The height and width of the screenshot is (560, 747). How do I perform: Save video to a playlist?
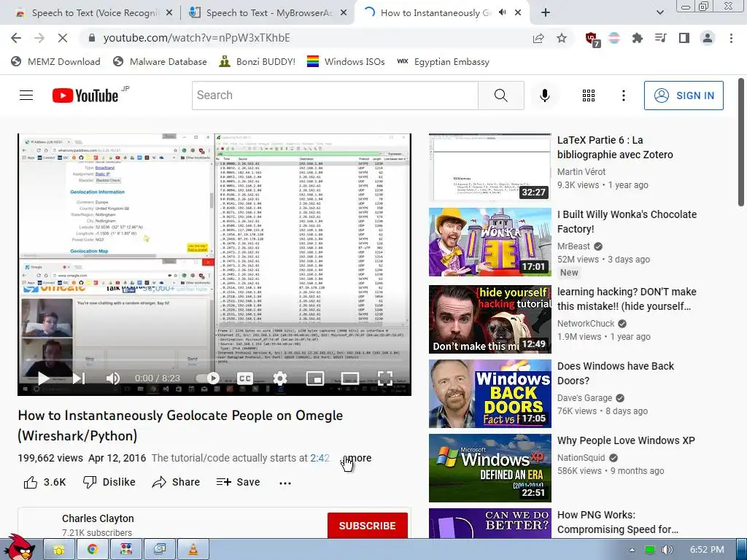[239, 483]
